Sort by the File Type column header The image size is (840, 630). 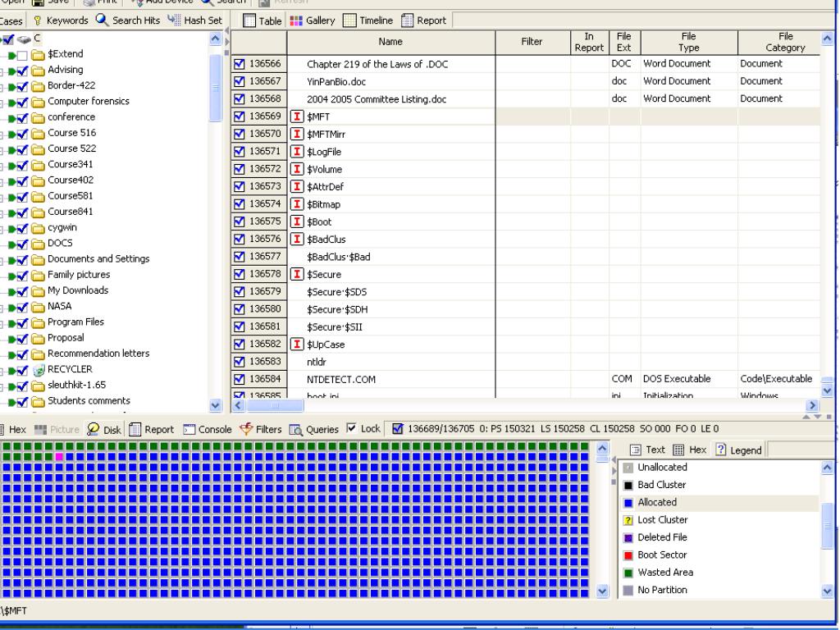(689, 42)
